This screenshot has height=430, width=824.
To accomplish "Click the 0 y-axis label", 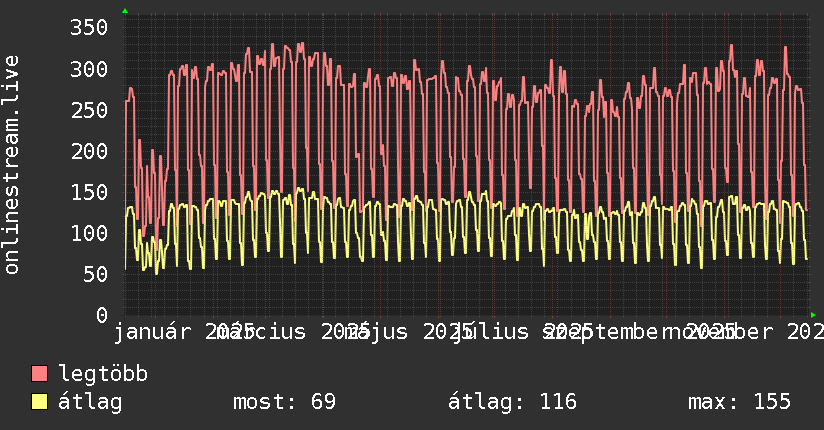I will (102, 315).
